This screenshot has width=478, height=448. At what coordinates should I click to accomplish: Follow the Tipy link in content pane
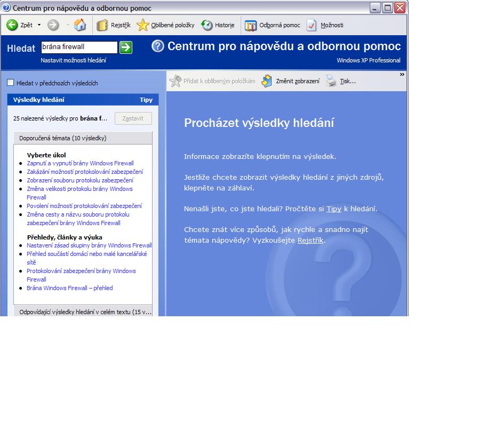tap(334, 209)
